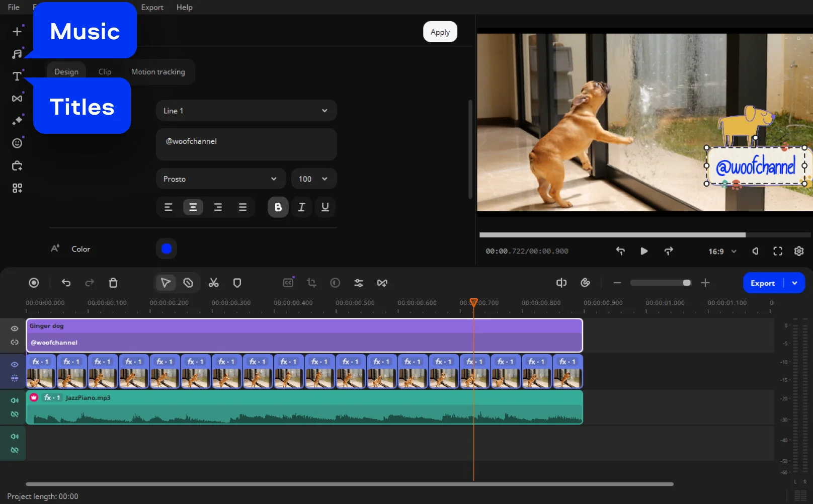The image size is (813, 504).
Task: Open the Effects sparkle icon in the sidebar
Action: (x=17, y=121)
